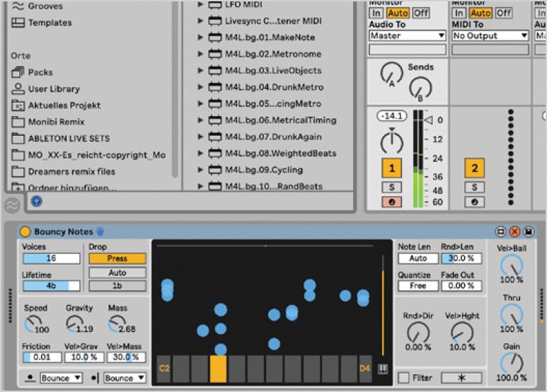Toggle Bouncy Notes device activator
547x392 pixels.
pos(25,231)
